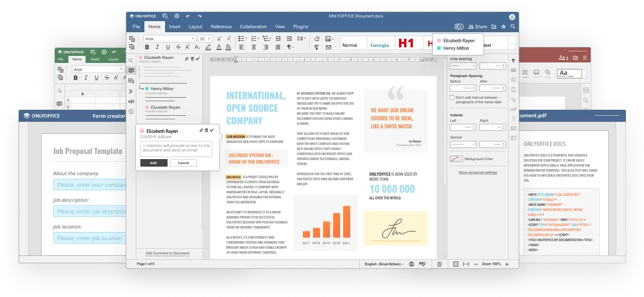Click the Justify alignment icon
644x297 pixels.
tap(278, 47)
